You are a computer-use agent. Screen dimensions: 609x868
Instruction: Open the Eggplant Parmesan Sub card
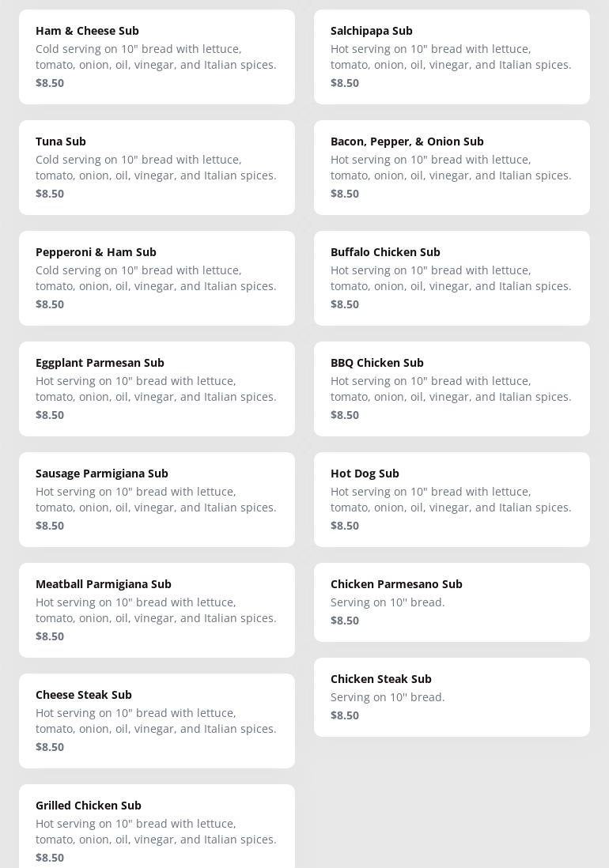[157, 389]
